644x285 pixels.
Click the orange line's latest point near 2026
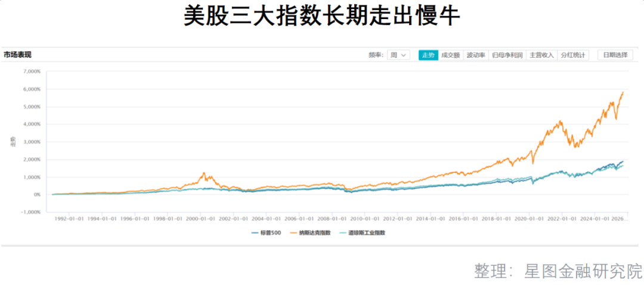tap(623, 92)
